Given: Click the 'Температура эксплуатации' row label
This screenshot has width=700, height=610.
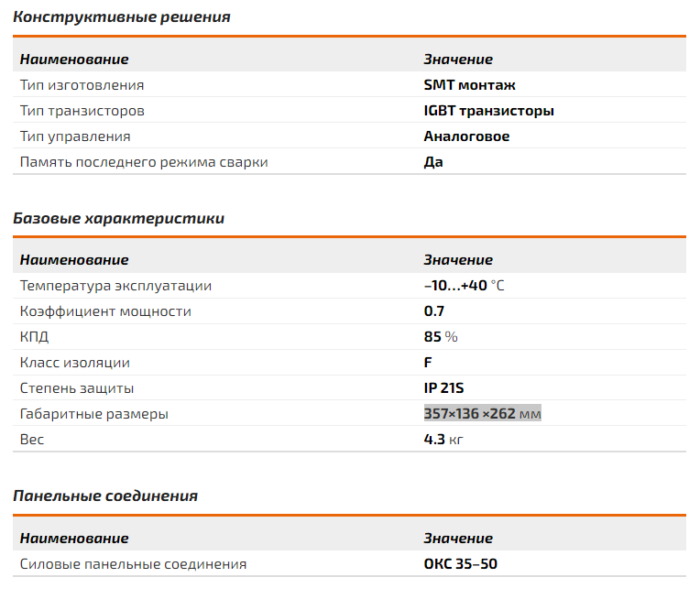Looking at the screenshot, I should tap(115, 286).
